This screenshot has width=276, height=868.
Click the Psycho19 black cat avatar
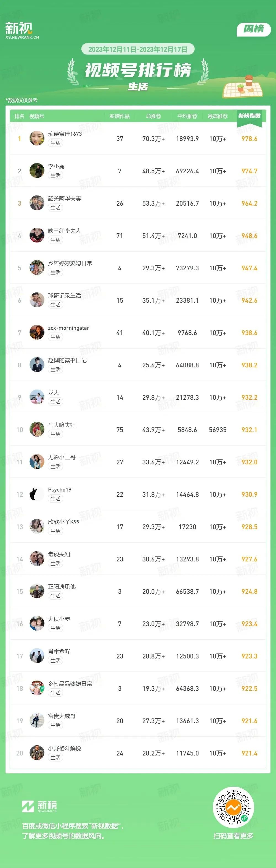37,494
